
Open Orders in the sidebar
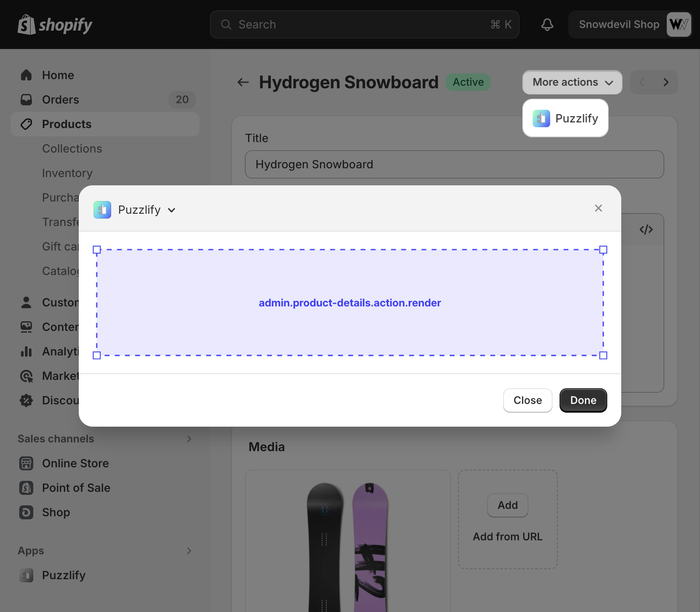[x=60, y=100]
